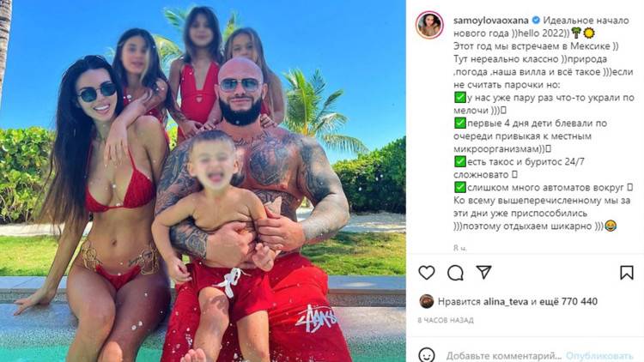Open the emoji picker smiley icon
This screenshot has height=362, width=644.
coord(427,354)
